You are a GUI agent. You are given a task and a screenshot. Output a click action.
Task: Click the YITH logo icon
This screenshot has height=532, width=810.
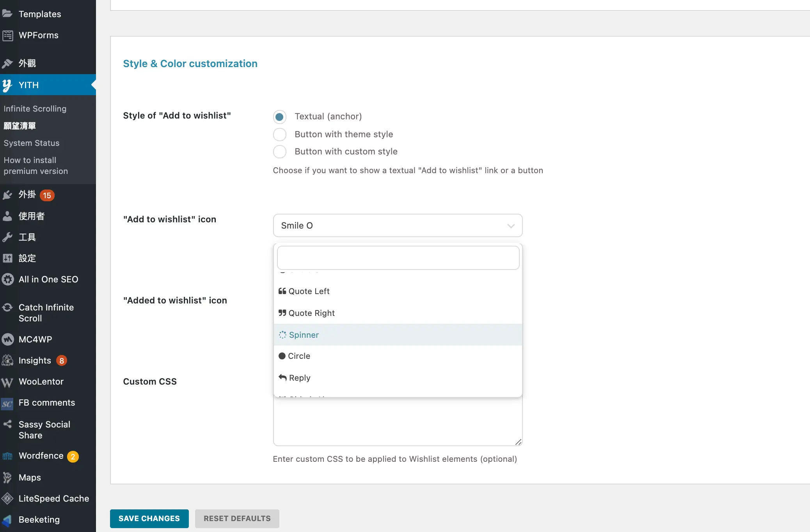tap(7, 85)
